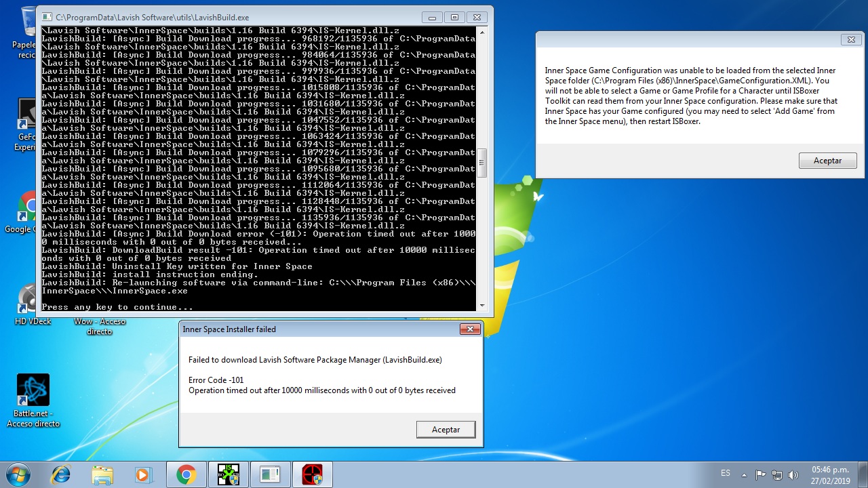Click Aceptar in the Game Configuration message dialog
The height and width of the screenshot is (488, 868).
tap(827, 161)
